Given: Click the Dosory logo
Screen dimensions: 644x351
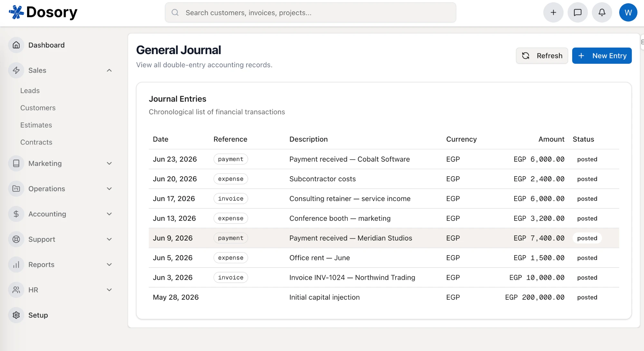Looking at the screenshot, I should [x=43, y=12].
